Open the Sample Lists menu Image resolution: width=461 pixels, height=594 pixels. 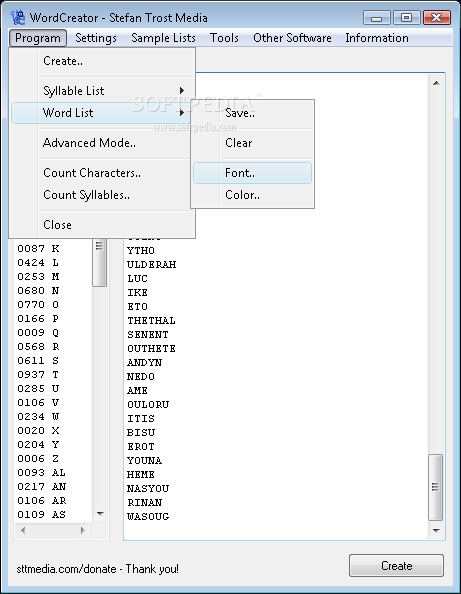[x=163, y=38]
